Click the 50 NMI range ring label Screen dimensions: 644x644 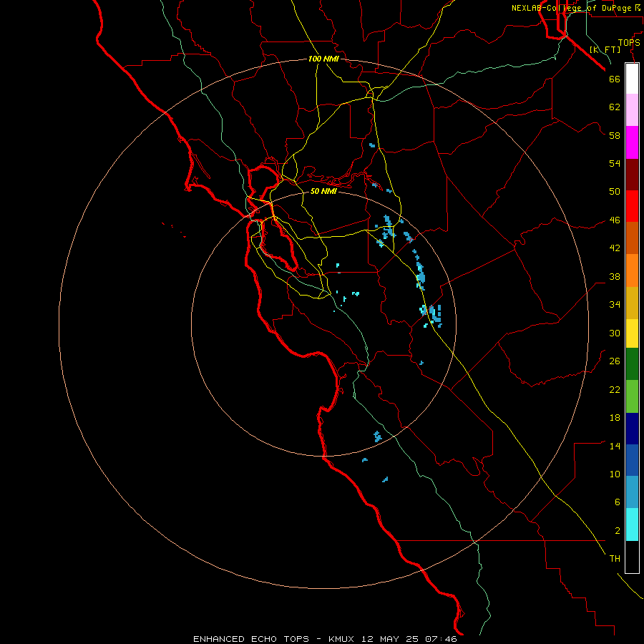click(323, 191)
